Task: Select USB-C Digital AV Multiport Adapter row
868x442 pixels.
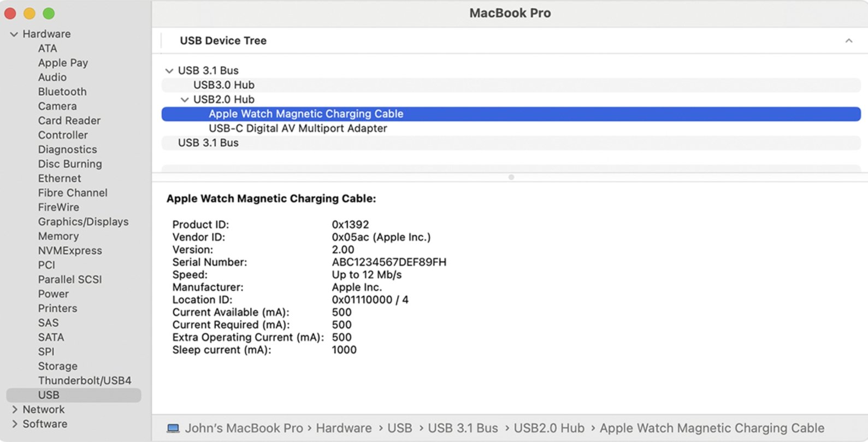Action: click(x=511, y=128)
